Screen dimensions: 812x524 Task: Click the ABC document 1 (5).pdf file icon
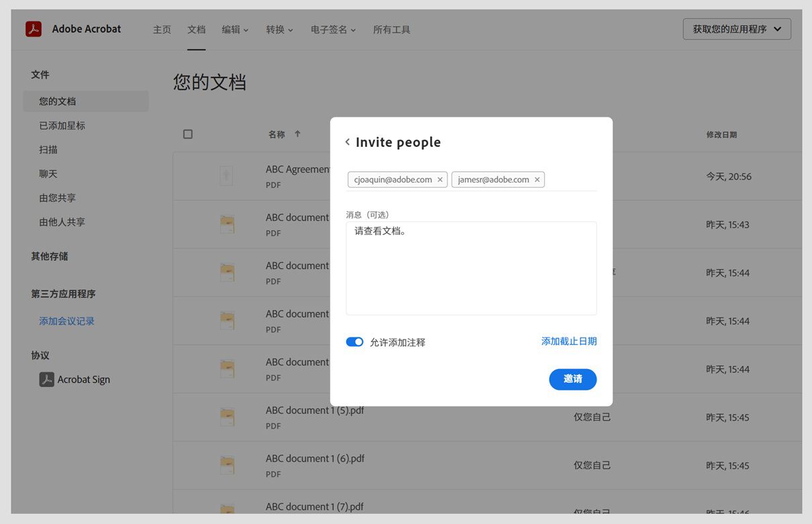pos(226,417)
